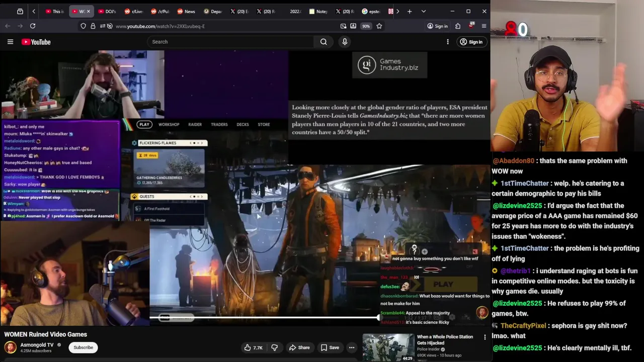This screenshot has height=362, width=644.
Task: Open Asmongold TV channel name link
Action: [37, 345]
